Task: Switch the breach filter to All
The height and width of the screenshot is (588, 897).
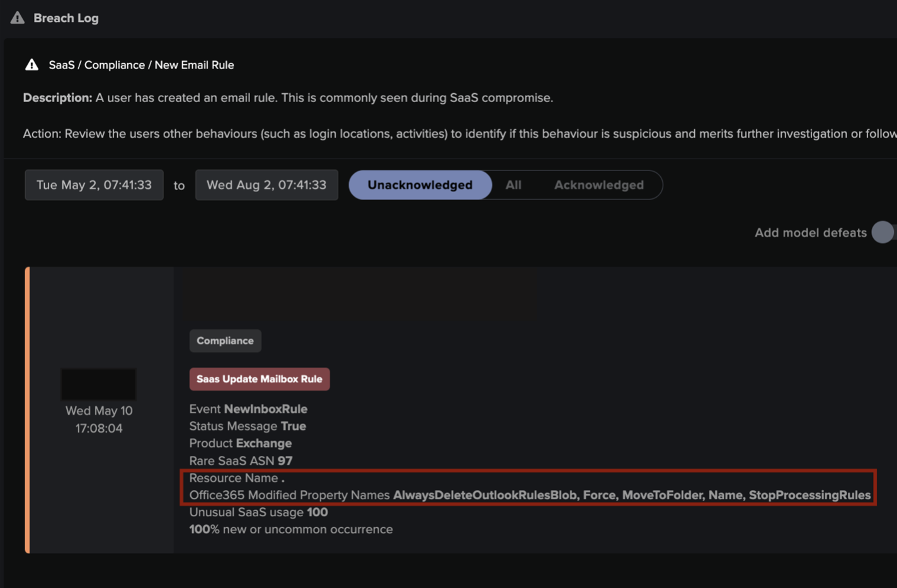Action: 513,184
